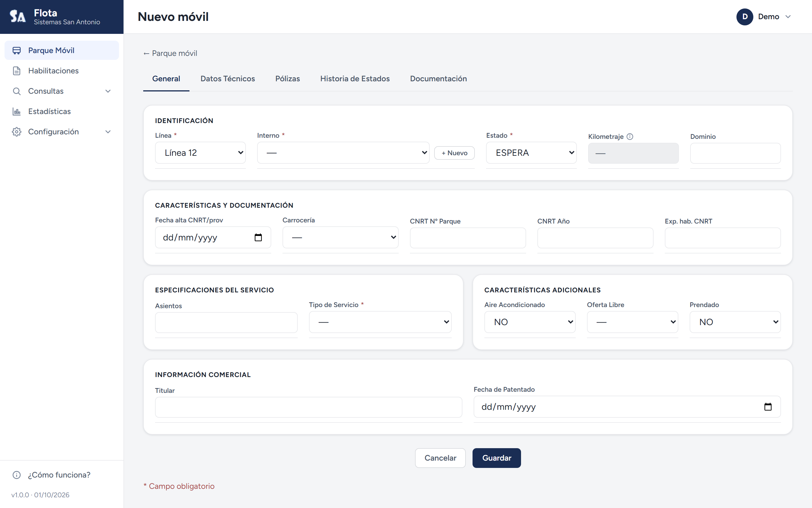The height and width of the screenshot is (508, 812).
Task: Click the + Nuevo button
Action: click(x=454, y=153)
